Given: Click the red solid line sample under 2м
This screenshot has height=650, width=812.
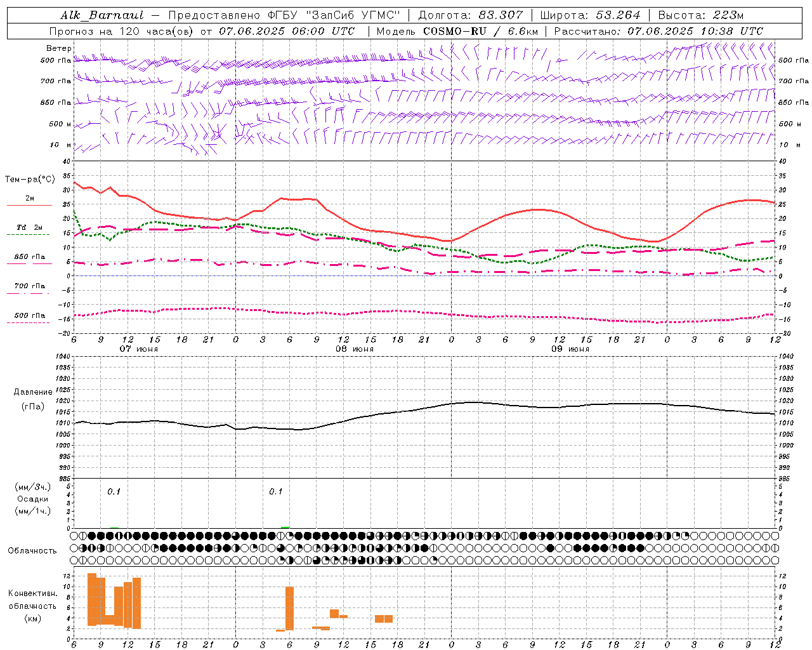Looking at the screenshot, I should point(29,205).
